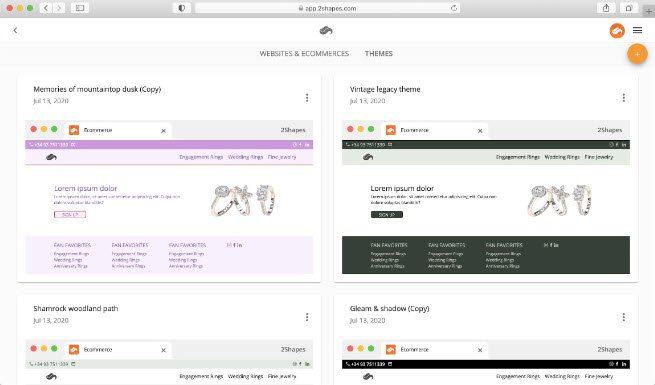This screenshot has height=385, width=655.
Task: Open options for Shamrock woodland path
Action: coord(307,317)
